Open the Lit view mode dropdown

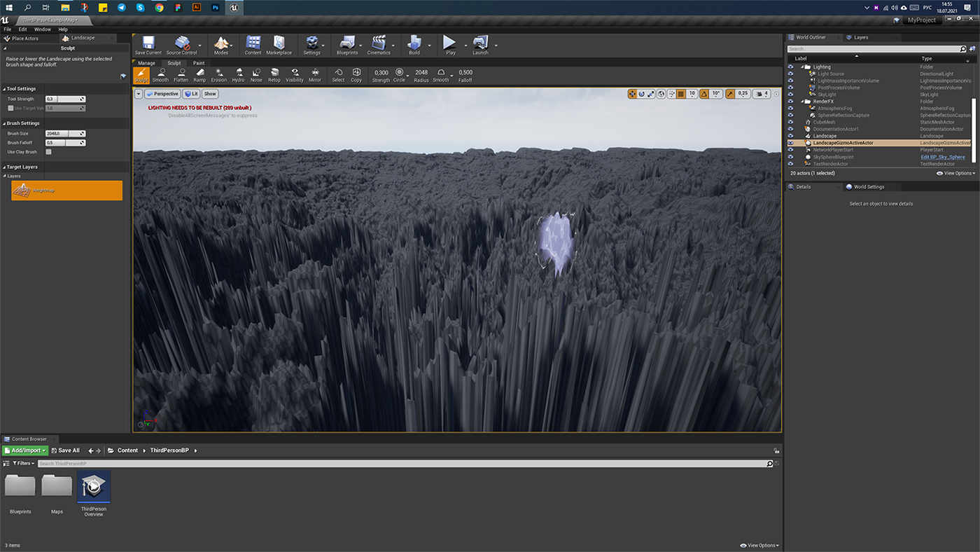coord(191,93)
